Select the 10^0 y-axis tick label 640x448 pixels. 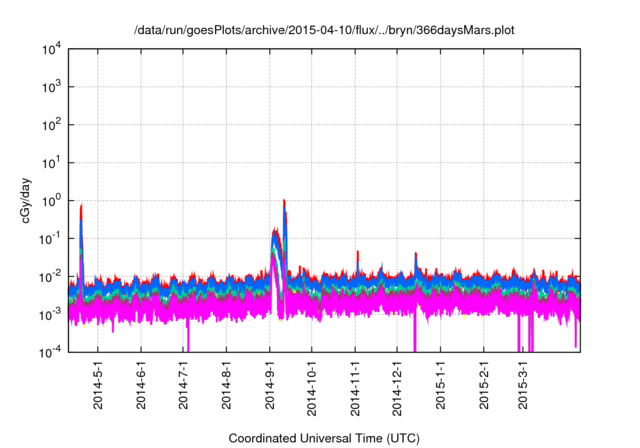click(51, 201)
